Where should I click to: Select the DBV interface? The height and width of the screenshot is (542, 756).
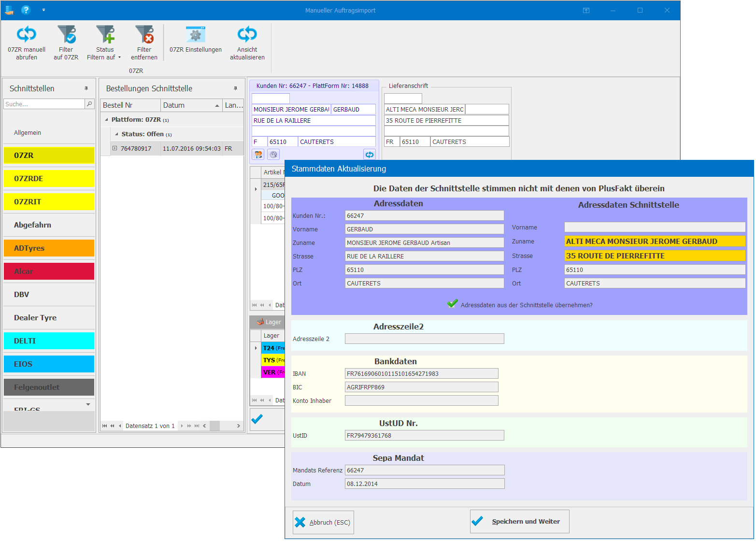pyautogui.click(x=49, y=294)
